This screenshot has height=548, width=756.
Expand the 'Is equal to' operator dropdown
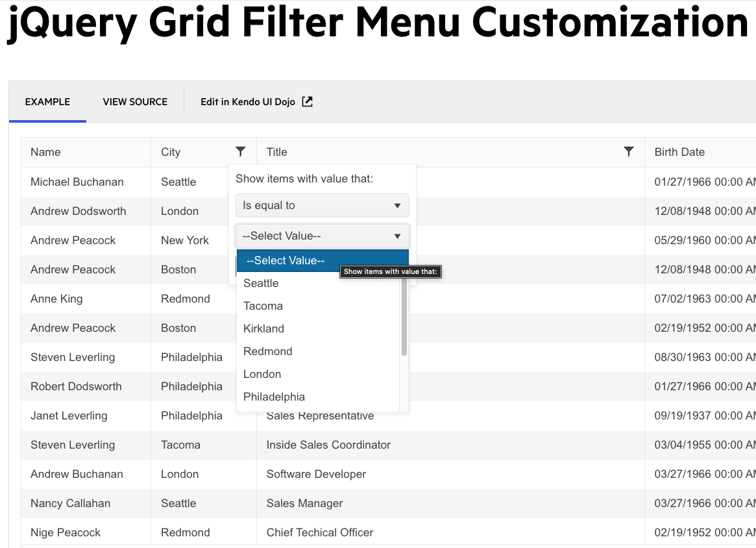click(322, 205)
